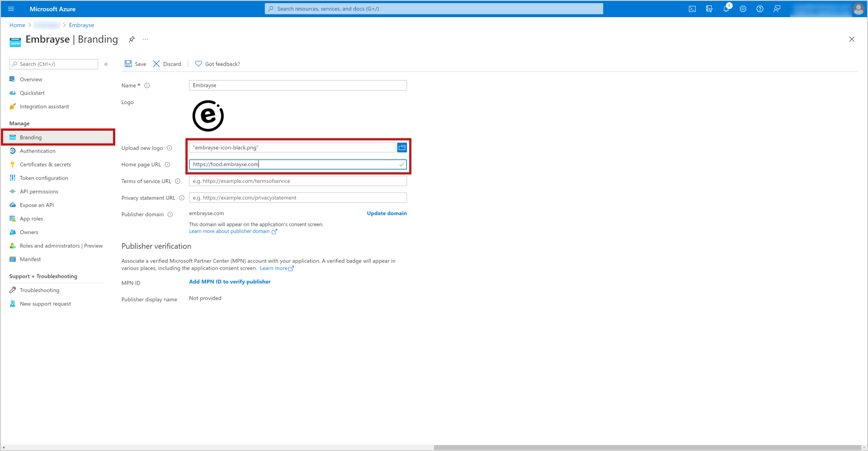This screenshot has width=868, height=451.
Task: Open the Cloud Shell icon
Action: pyautogui.click(x=692, y=9)
